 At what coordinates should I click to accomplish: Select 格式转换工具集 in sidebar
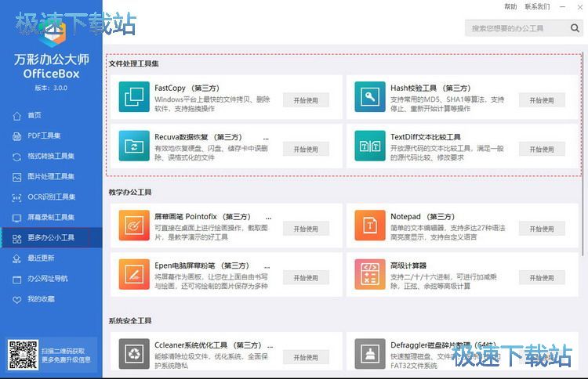pos(51,156)
